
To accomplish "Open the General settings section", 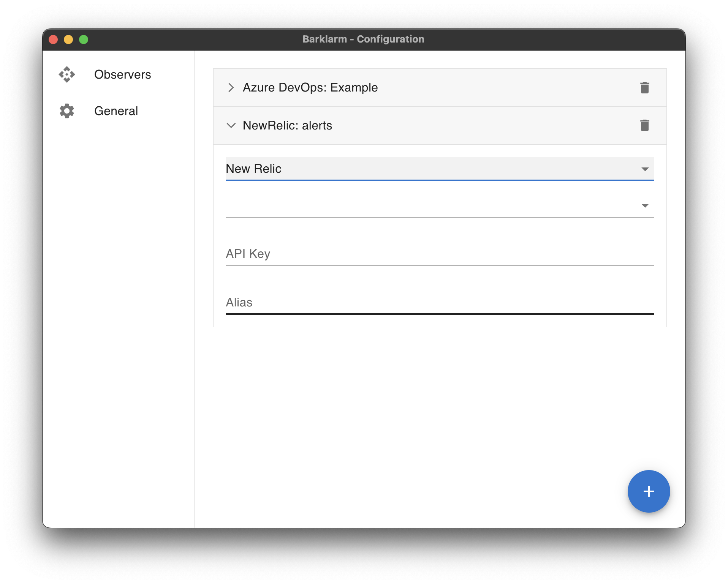I will [118, 111].
